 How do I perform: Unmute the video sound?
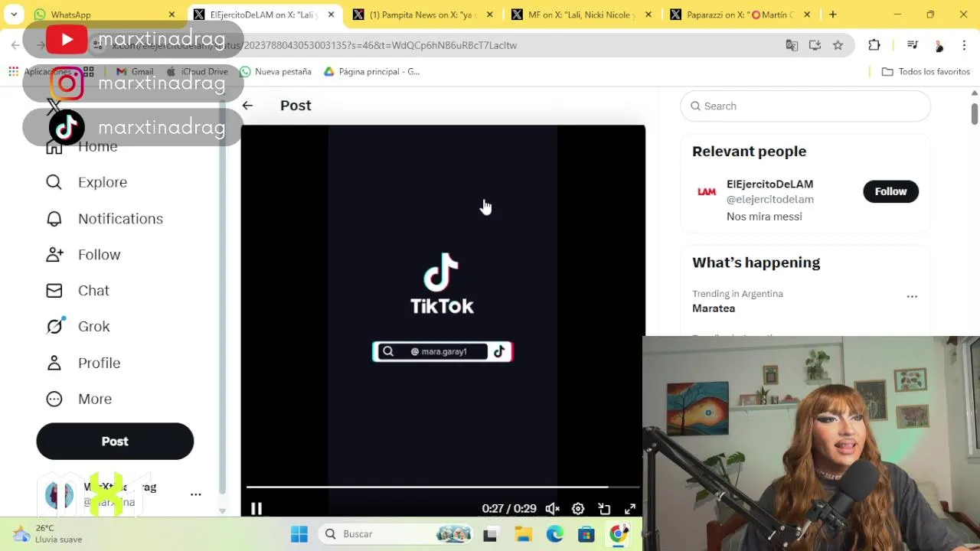coord(552,509)
